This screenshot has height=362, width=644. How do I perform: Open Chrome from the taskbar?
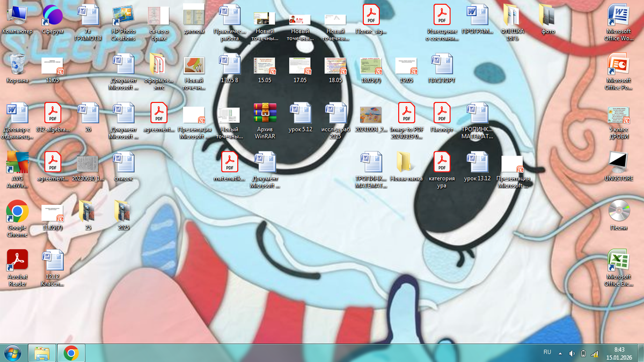click(71, 353)
